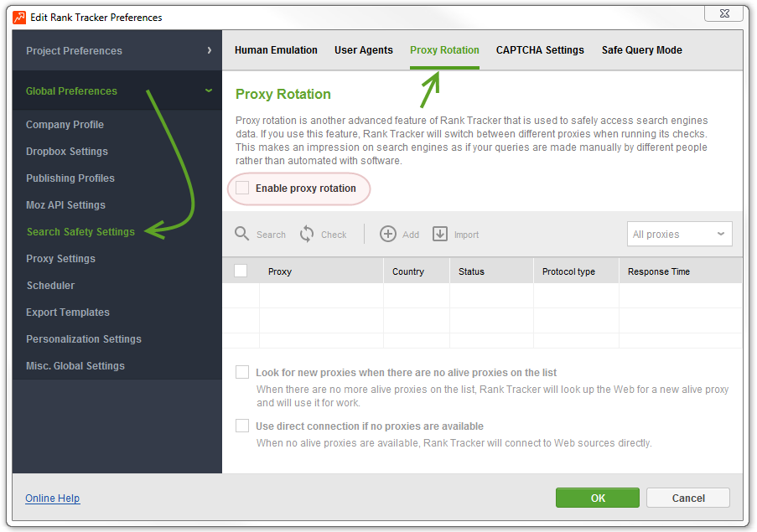
Task: Select Search Safety Settings in sidebar
Action: [x=80, y=232]
